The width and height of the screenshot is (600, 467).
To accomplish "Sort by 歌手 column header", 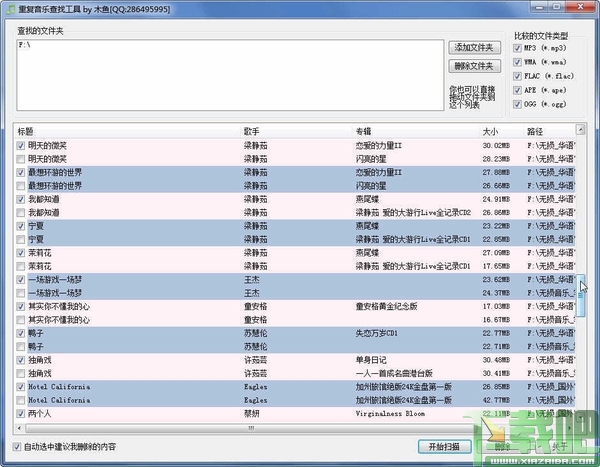I will tap(297, 131).
